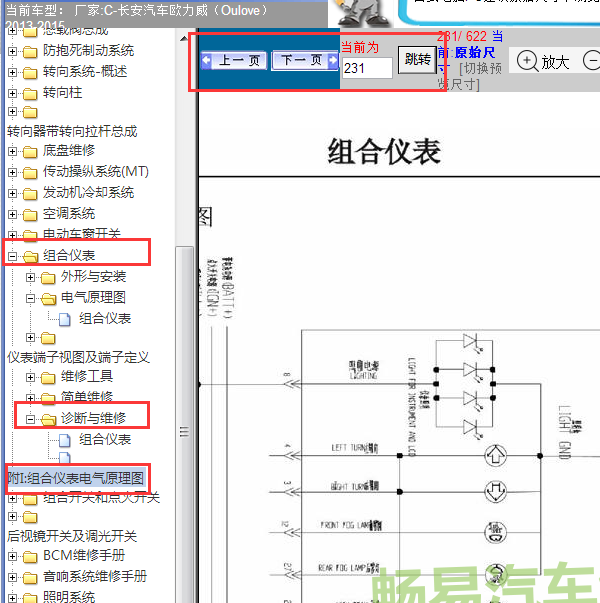The height and width of the screenshot is (603, 600).
Task: Click folder icon beside BCM维修手册
Action: coord(30,556)
